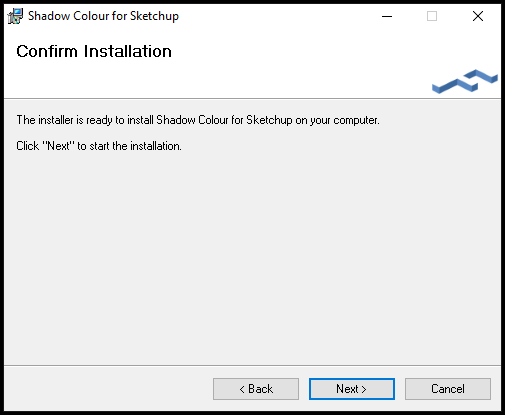Click the greyed-out maximize window icon
Image resolution: width=505 pixels, height=415 pixels.
coord(432,16)
